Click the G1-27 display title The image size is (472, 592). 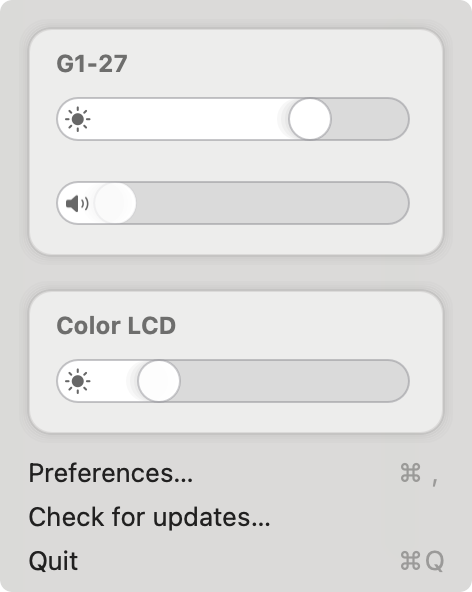[x=92, y=63]
